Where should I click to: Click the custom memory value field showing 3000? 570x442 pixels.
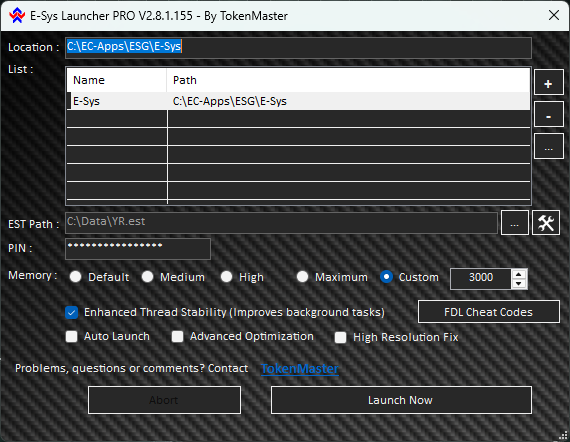(481, 279)
